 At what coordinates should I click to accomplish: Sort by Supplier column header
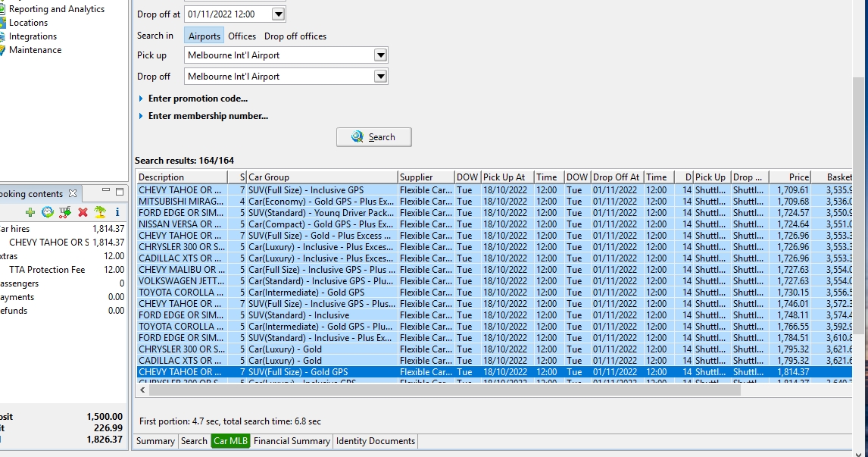(426, 177)
